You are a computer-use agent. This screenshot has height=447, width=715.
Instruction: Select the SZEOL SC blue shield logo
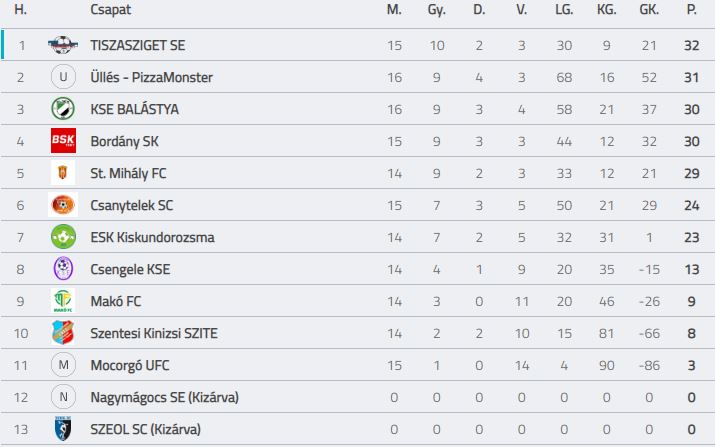tap(63, 429)
